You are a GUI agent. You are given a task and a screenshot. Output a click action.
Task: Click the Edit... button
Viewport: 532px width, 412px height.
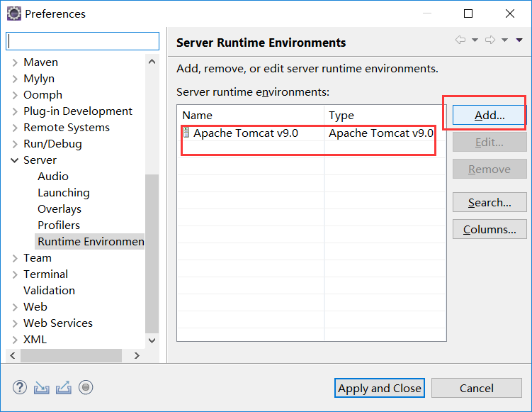(489, 142)
